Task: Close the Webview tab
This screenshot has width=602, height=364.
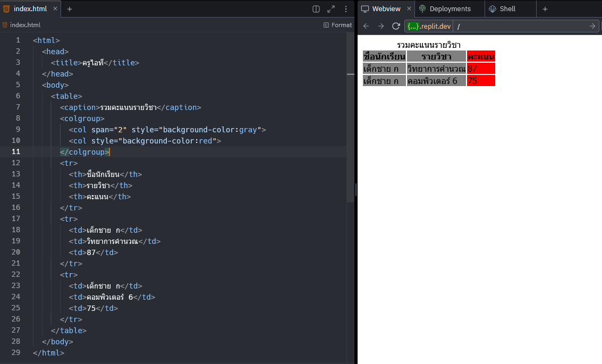Action: 409,9
